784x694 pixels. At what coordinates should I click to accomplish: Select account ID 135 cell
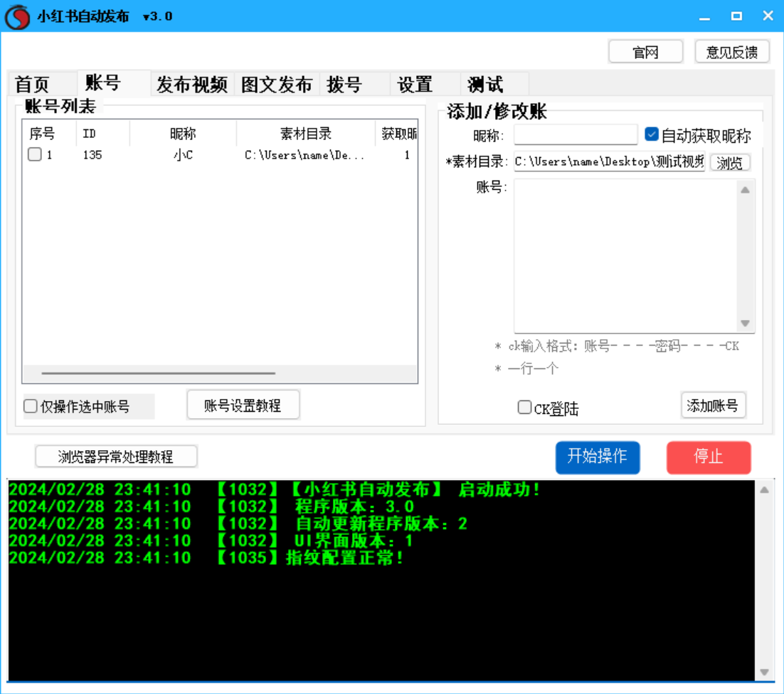(x=92, y=155)
